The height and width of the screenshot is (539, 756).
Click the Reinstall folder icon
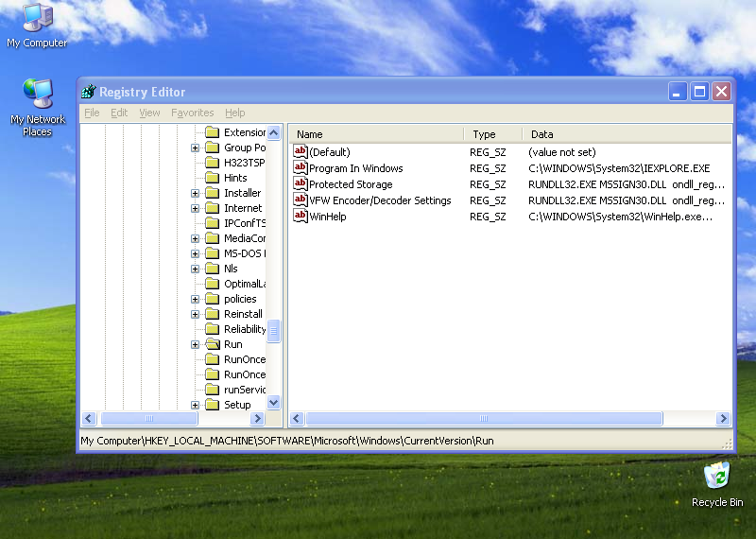(x=212, y=314)
